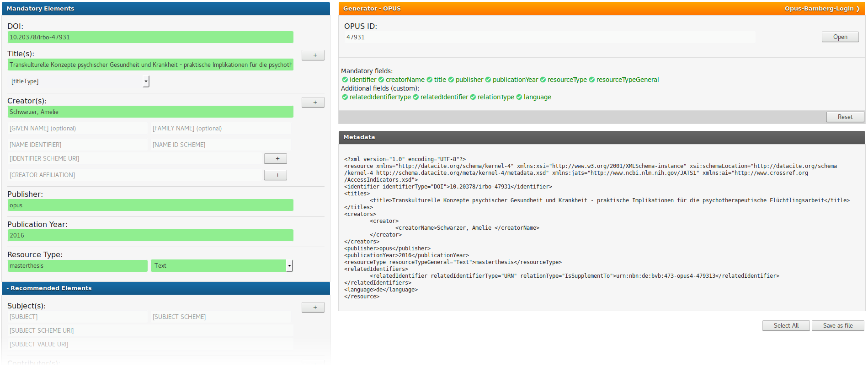The image size is (868, 367).
Task: Click the Reset button
Action: click(845, 117)
